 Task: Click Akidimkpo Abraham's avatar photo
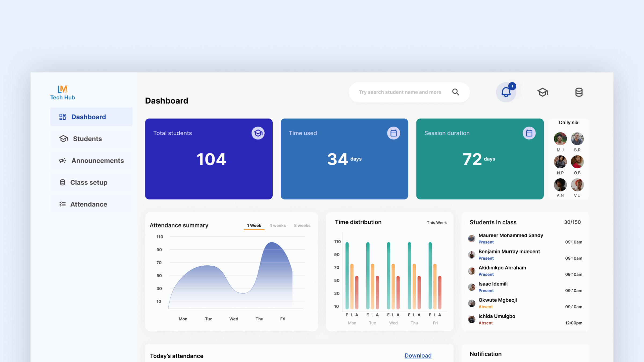pos(472,271)
